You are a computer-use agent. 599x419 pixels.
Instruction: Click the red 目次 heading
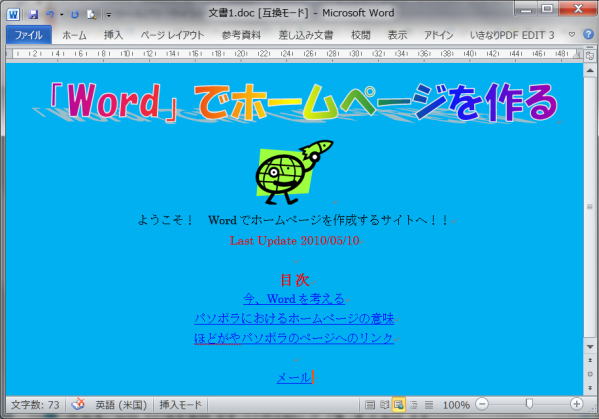[x=294, y=280]
